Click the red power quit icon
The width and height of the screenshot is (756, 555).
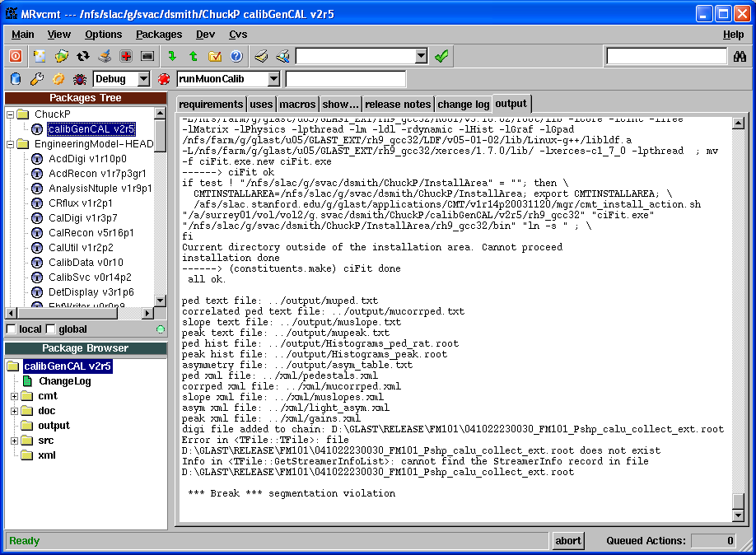point(16,57)
